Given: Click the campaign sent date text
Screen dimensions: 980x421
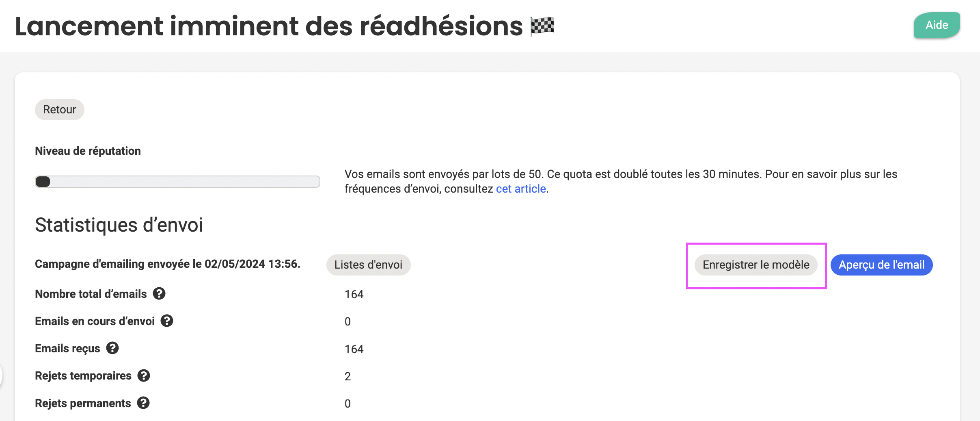Looking at the screenshot, I should pyautogui.click(x=168, y=264).
